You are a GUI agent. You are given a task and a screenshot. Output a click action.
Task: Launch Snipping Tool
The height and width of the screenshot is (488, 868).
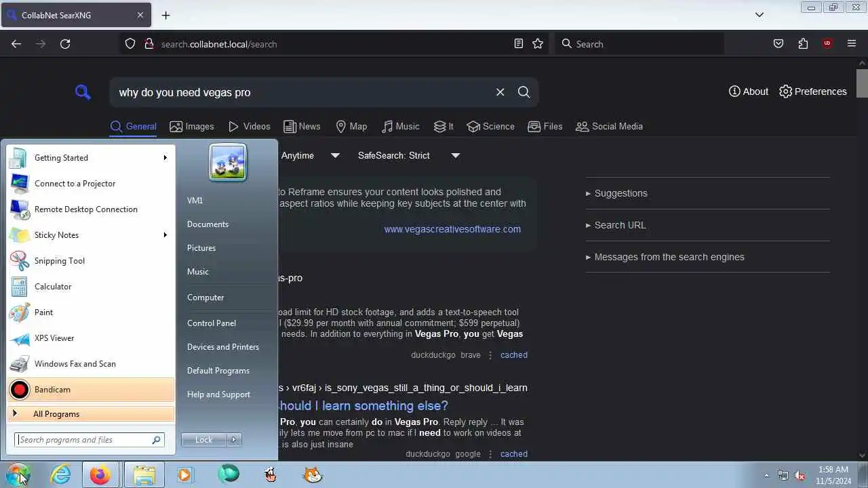tap(90, 260)
